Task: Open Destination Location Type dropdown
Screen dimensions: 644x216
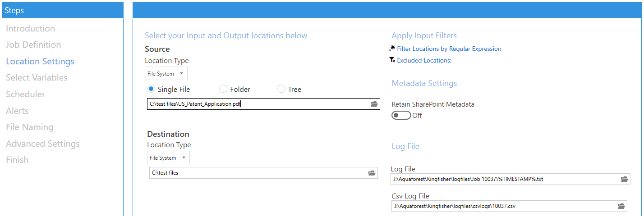Action: point(168,158)
